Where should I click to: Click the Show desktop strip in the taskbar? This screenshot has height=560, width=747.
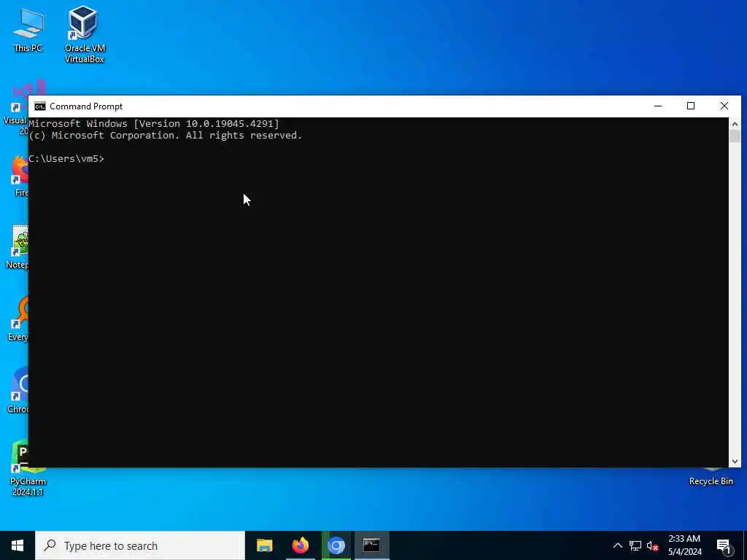point(745,545)
